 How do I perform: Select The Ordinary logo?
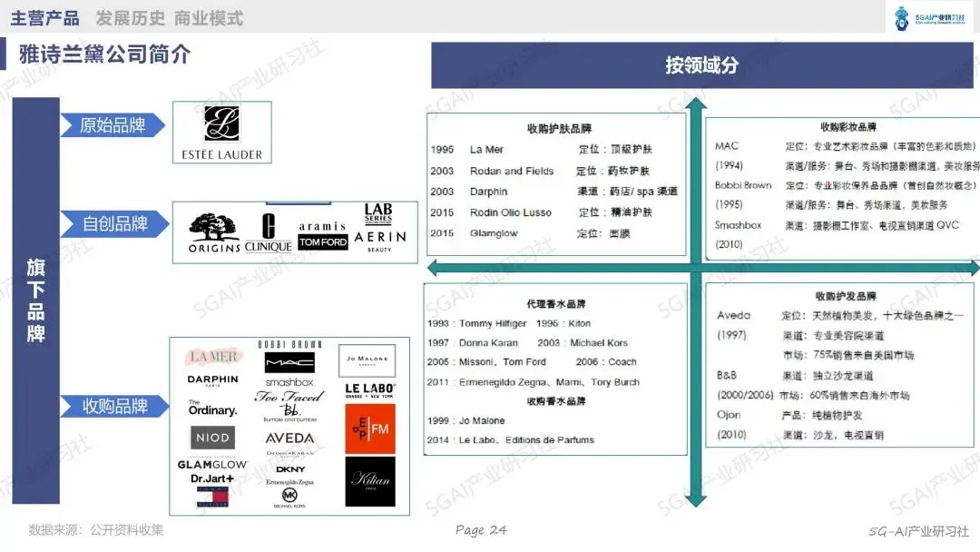(212, 409)
